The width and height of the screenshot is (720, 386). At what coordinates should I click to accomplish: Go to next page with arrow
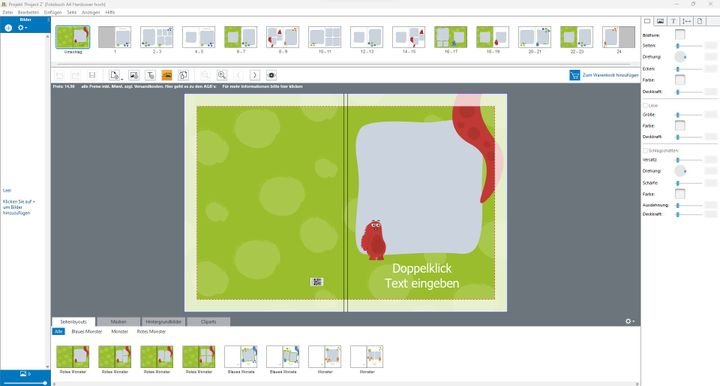tap(254, 75)
